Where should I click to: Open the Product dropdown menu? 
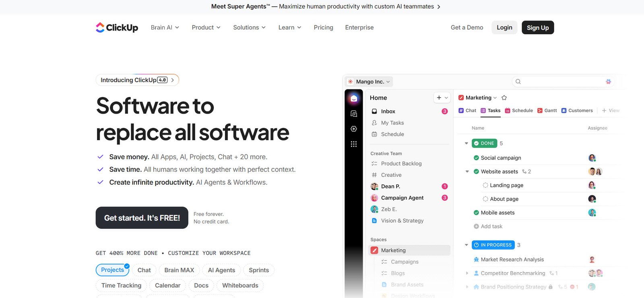(206, 27)
